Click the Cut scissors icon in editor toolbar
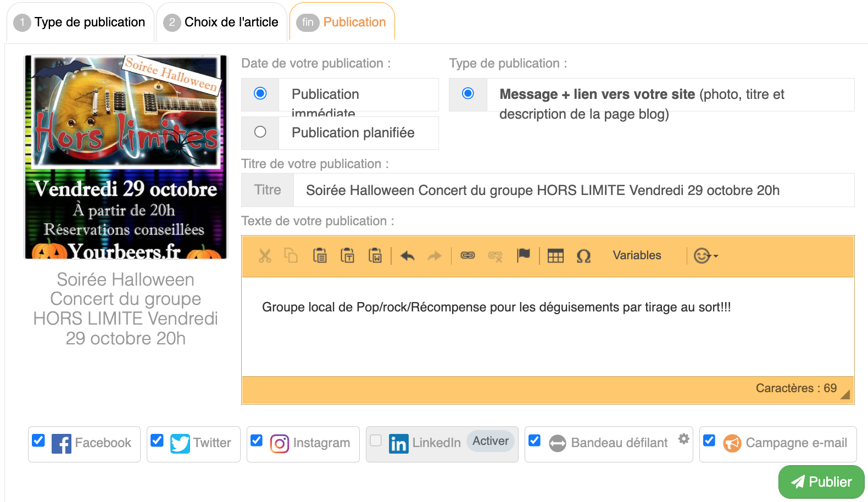 coord(265,256)
